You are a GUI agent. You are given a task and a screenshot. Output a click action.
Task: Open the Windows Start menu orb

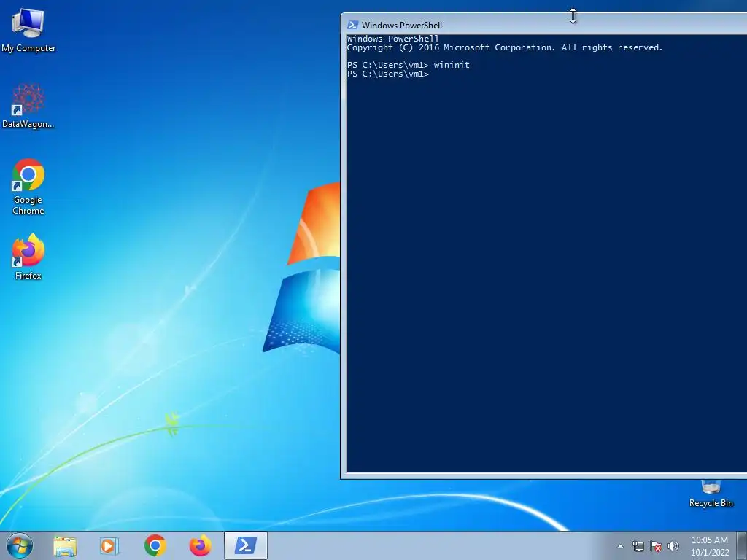tap(20, 545)
